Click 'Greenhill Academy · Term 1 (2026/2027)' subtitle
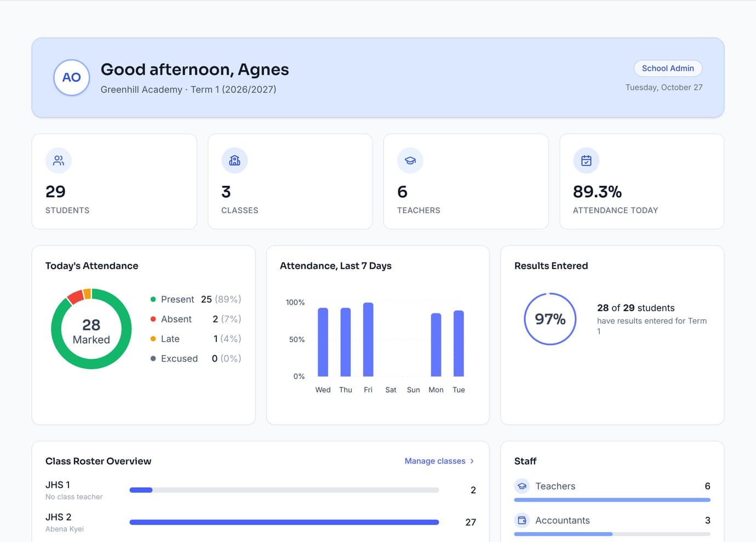This screenshot has width=756, height=542. tap(188, 89)
